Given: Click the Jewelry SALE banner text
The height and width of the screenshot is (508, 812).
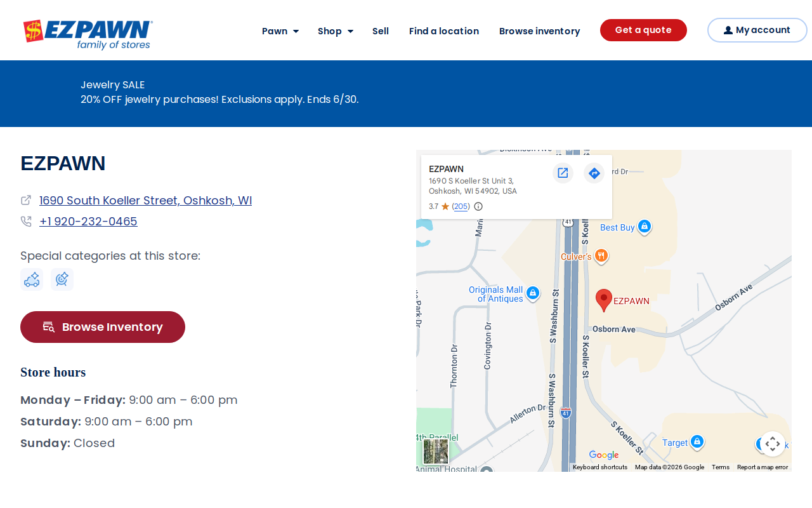Looking at the screenshot, I should click(x=113, y=84).
